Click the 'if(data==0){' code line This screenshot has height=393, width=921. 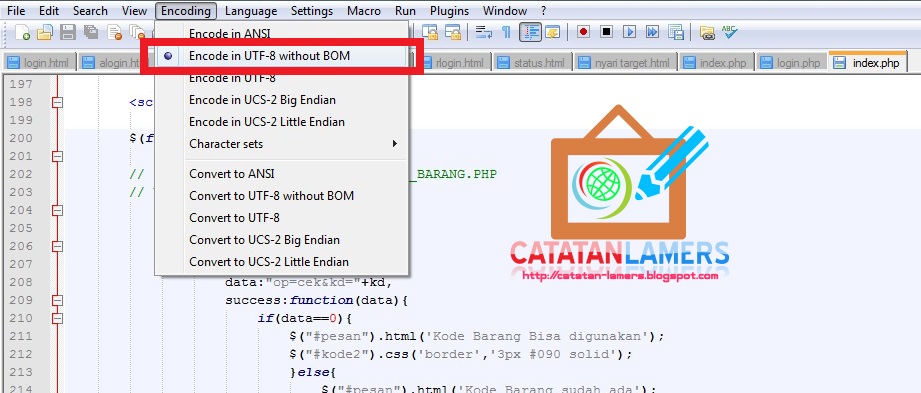point(304,318)
